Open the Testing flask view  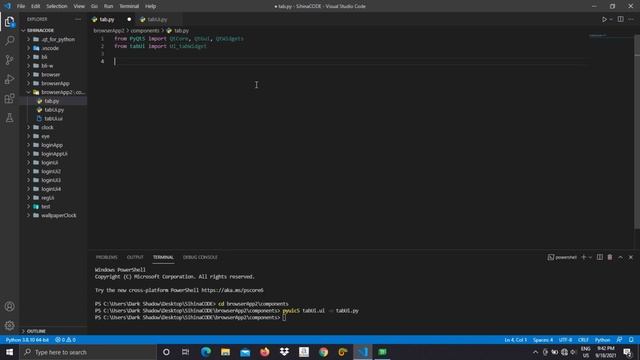(x=9, y=118)
